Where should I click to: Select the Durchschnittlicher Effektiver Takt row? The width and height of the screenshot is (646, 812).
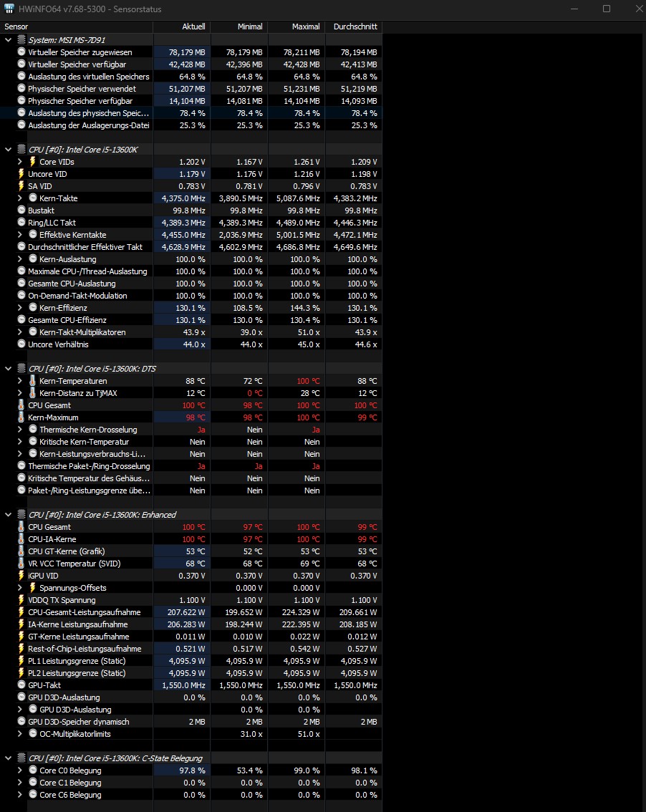(x=191, y=247)
